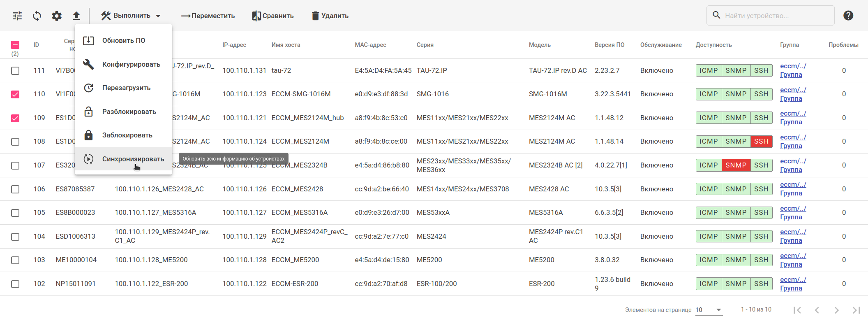
Task: Expand the Выполнить dropdown menu
Action: point(131,16)
